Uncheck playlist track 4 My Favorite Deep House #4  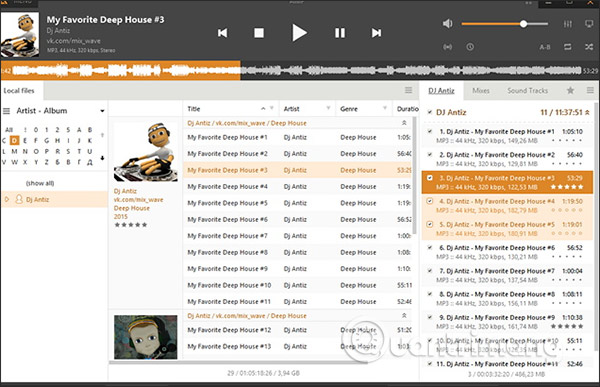point(430,201)
